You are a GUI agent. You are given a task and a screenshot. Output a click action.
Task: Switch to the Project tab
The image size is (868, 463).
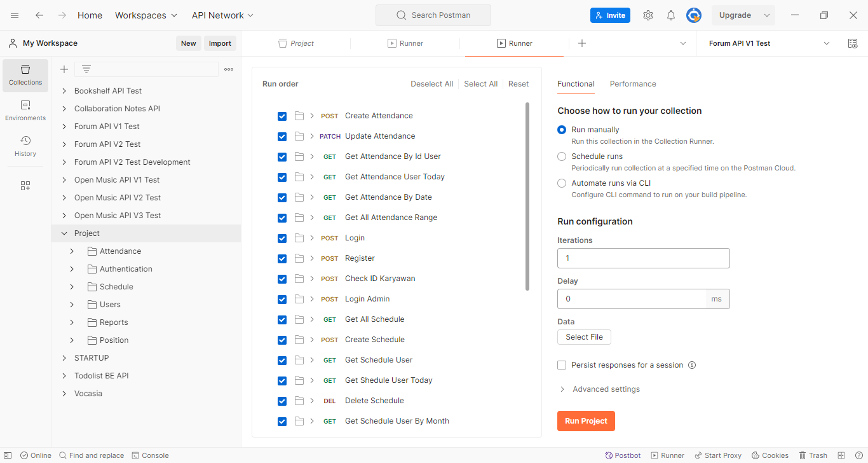(296, 43)
